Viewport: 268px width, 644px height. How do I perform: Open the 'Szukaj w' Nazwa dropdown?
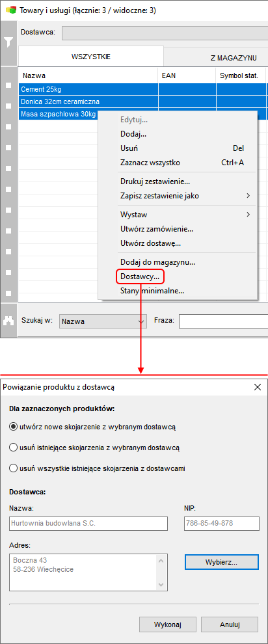[x=103, y=321]
